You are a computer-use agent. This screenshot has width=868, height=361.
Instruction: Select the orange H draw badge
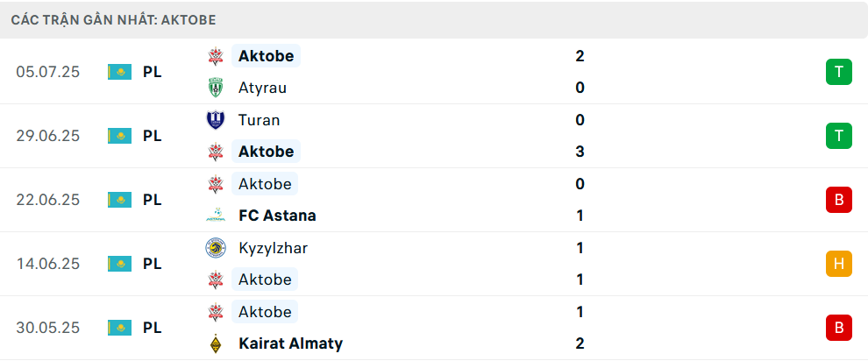click(839, 264)
